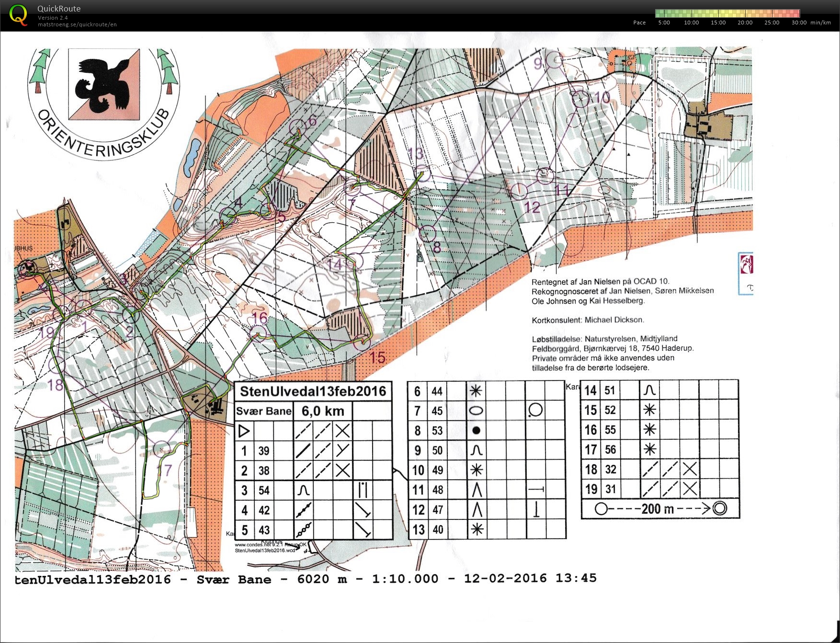Select the 10:00 pace legend value
The height and width of the screenshot is (643, 840).
coord(691,23)
